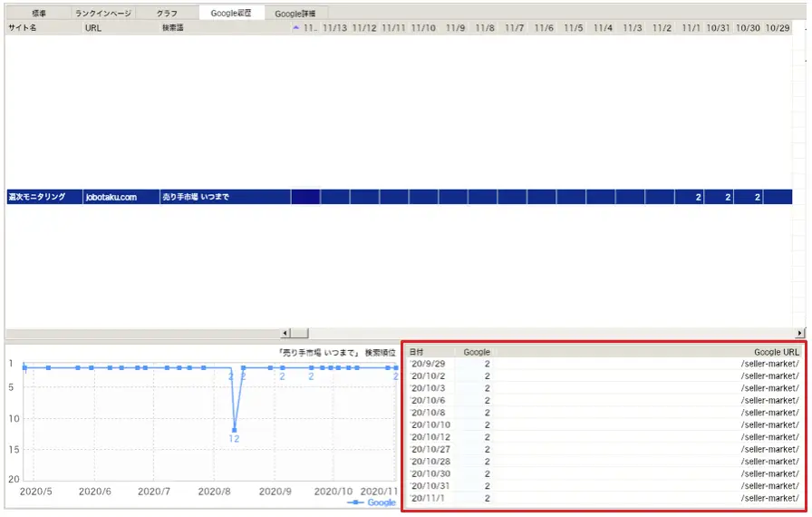Screen dimensions: 812x517
Task: Select the '20/10/28 history row date
Action: tap(430, 462)
